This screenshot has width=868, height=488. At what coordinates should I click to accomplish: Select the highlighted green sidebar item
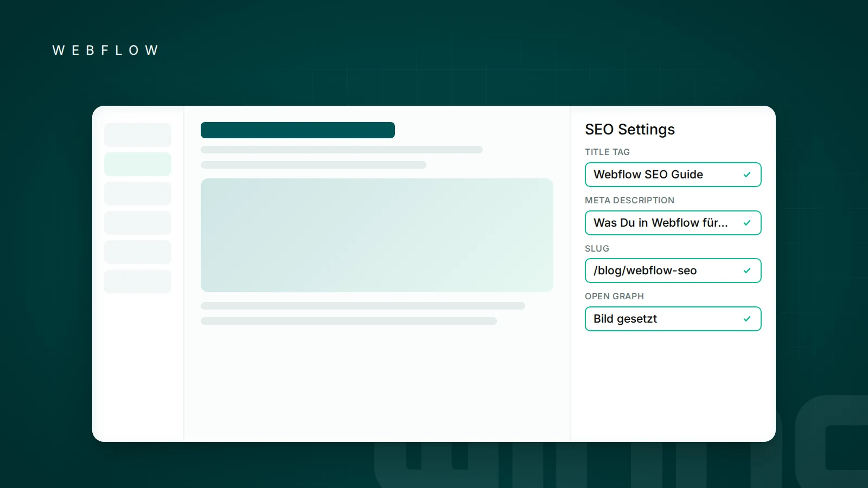[x=138, y=164]
